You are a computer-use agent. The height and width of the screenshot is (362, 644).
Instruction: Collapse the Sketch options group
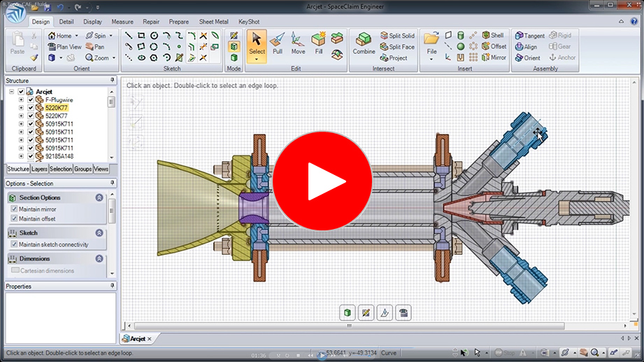point(99,233)
